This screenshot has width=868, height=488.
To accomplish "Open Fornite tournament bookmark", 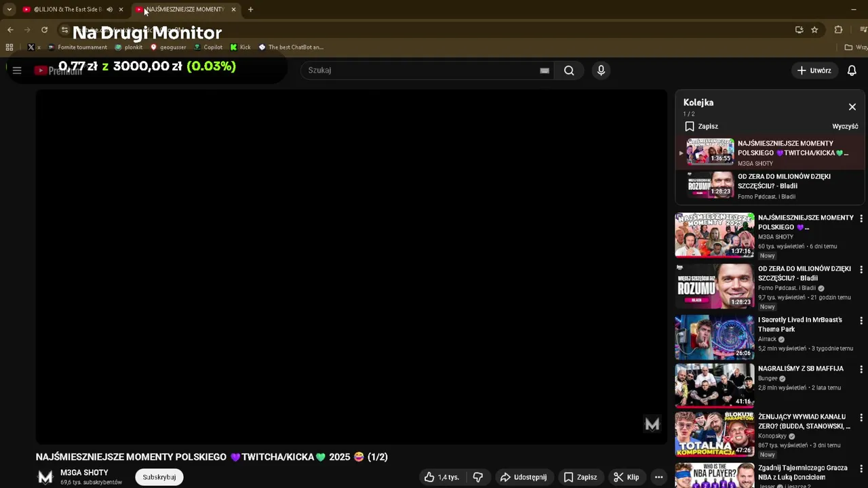I will [x=77, y=47].
